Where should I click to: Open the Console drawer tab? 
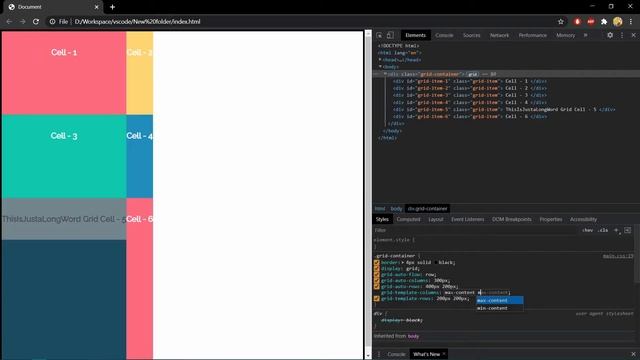[x=396, y=354]
